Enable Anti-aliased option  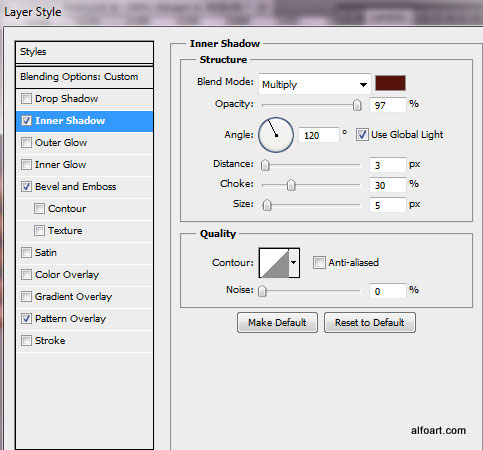(x=319, y=263)
